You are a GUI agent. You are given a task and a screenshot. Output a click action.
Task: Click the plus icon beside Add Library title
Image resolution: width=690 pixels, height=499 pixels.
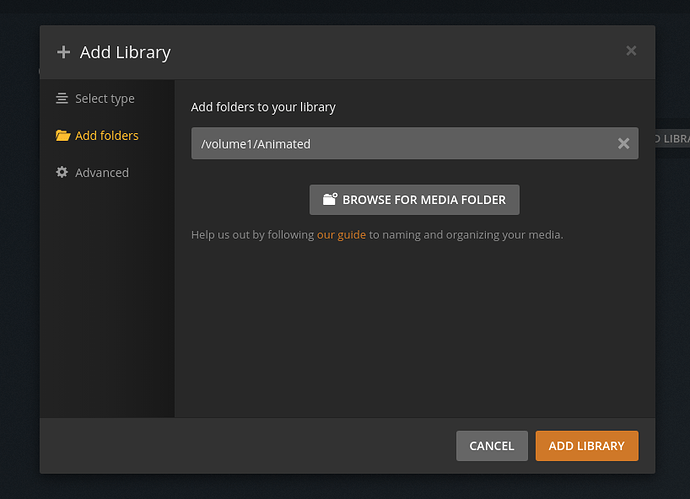coord(64,52)
